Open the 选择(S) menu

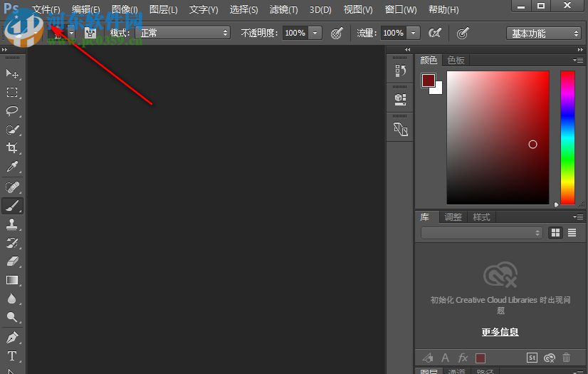pos(243,10)
